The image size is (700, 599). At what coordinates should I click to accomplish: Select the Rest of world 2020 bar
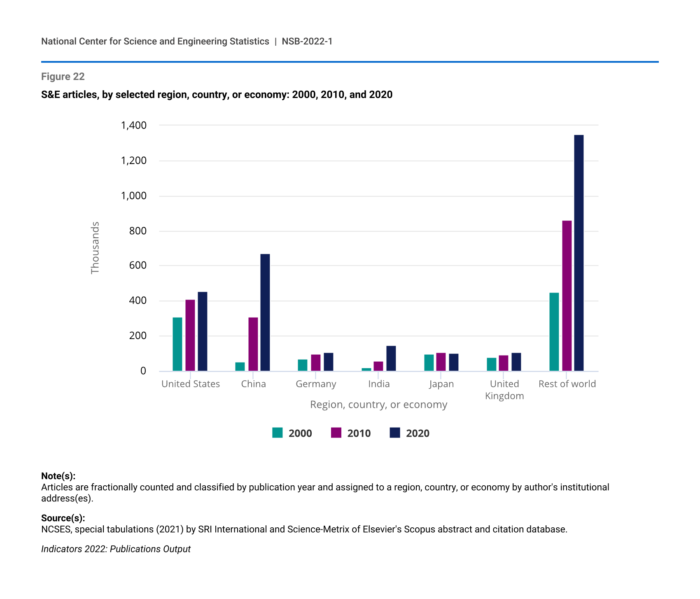[x=579, y=253]
